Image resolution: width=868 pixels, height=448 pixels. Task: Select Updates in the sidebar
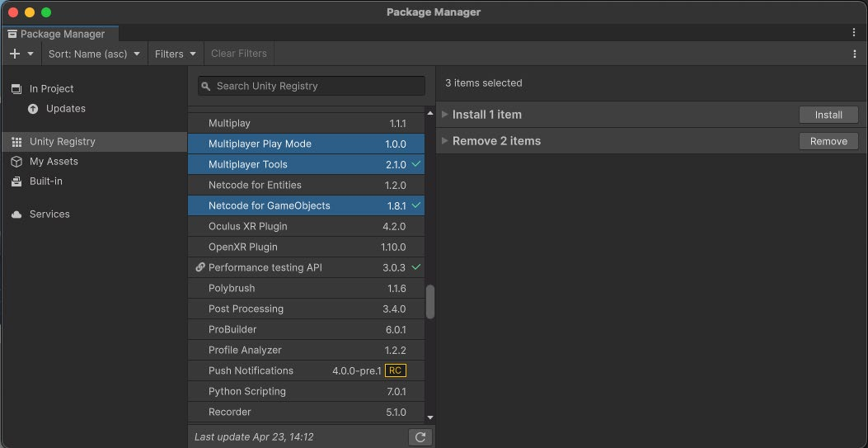(94, 109)
